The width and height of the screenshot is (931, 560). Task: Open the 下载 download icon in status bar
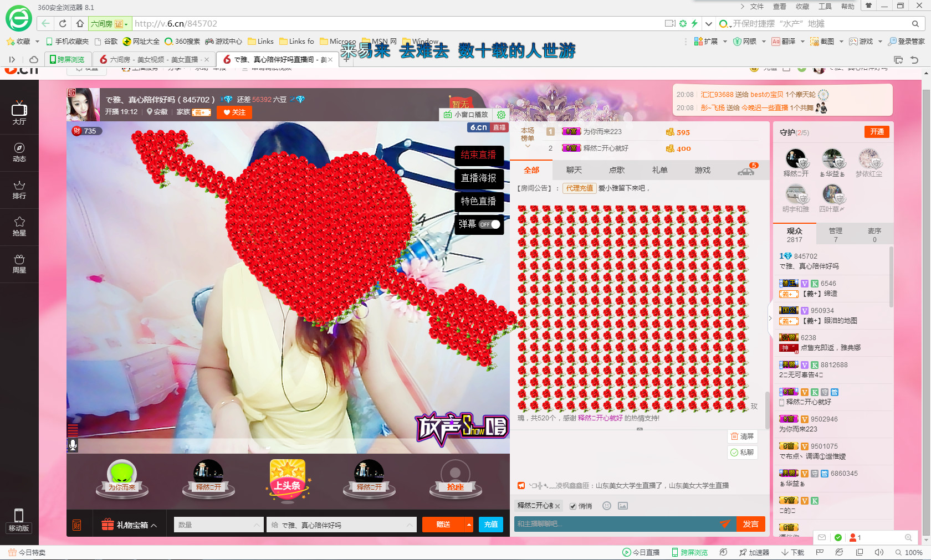tap(793, 552)
